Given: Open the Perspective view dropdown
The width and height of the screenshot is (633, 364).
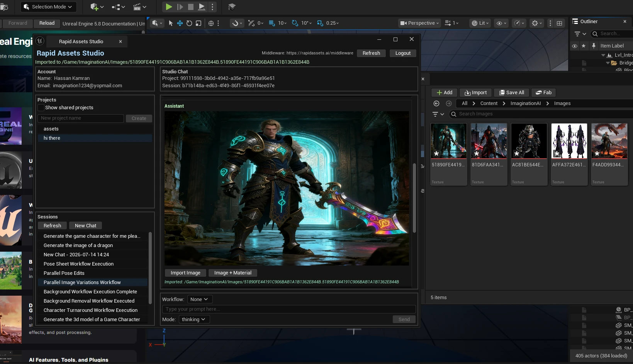Looking at the screenshot, I should click(420, 23).
